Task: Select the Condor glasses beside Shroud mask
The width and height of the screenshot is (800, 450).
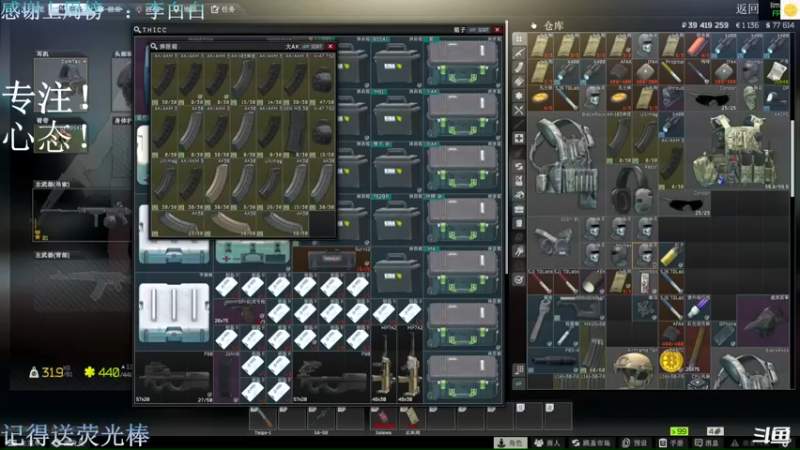Action: (710, 98)
